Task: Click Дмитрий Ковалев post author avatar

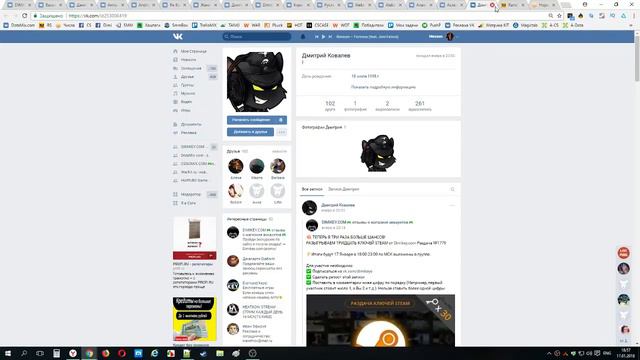Action: click(309, 208)
